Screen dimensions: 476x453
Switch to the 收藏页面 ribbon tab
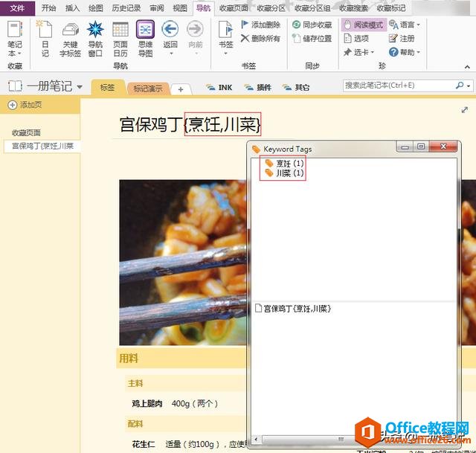point(234,7)
